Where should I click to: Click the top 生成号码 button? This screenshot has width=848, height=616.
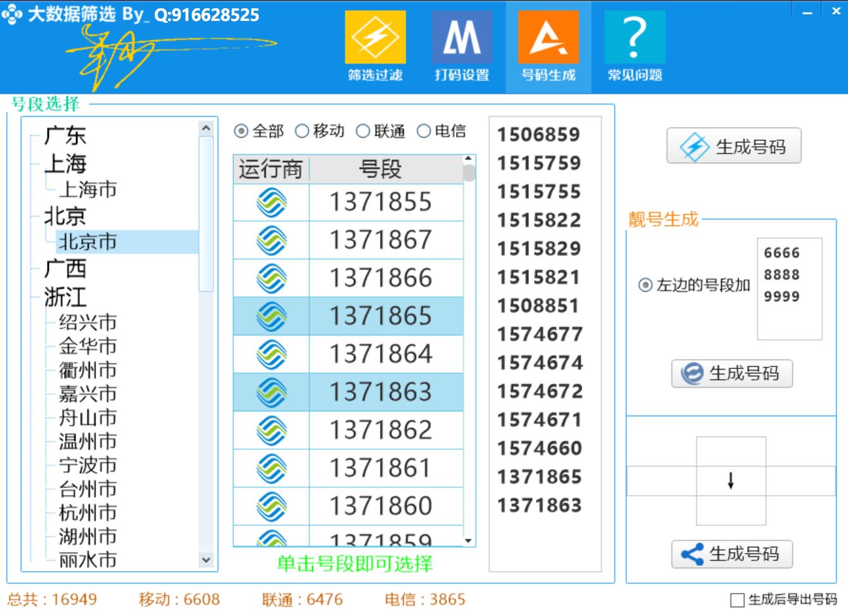[734, 146]
